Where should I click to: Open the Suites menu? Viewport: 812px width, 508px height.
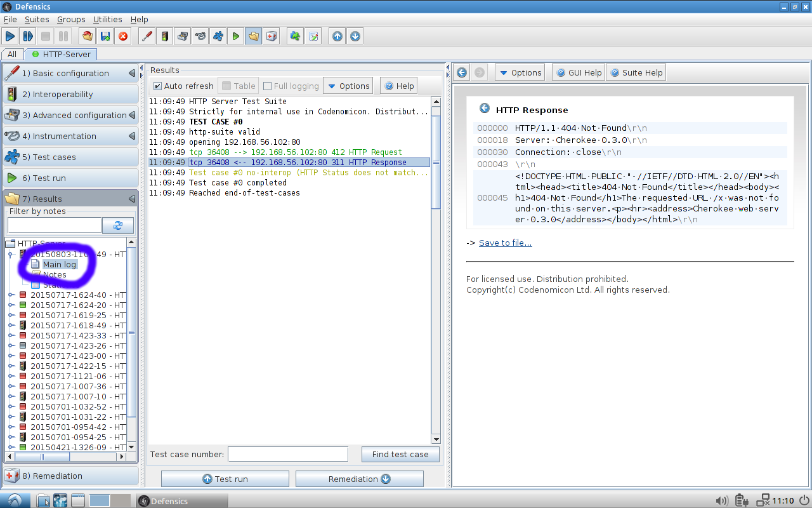37,19
